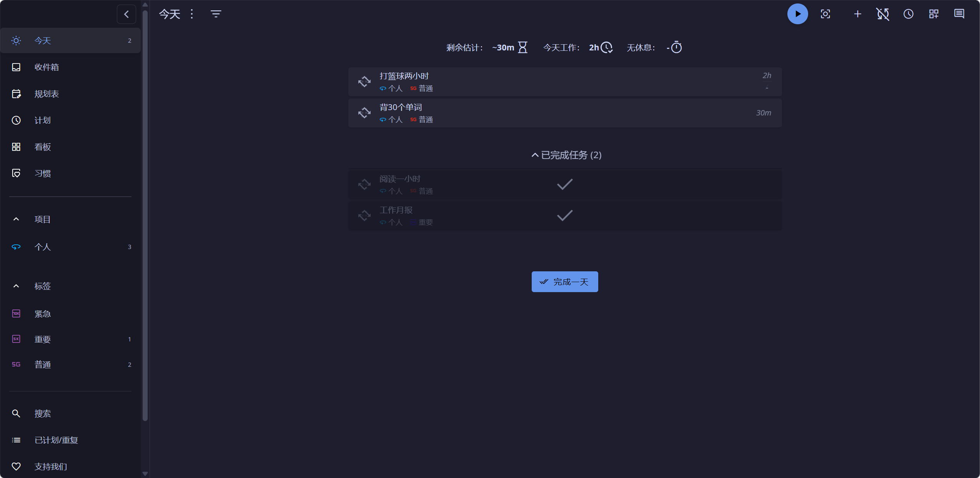980x478 pixels.
Task: Click the 完成一天 button
Action: [564, 282]
